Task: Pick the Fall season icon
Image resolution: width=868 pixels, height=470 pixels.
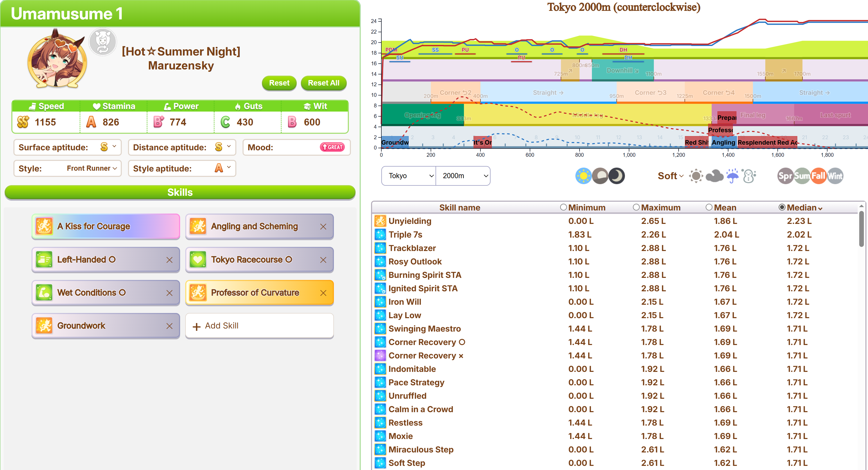Action: 818,176
